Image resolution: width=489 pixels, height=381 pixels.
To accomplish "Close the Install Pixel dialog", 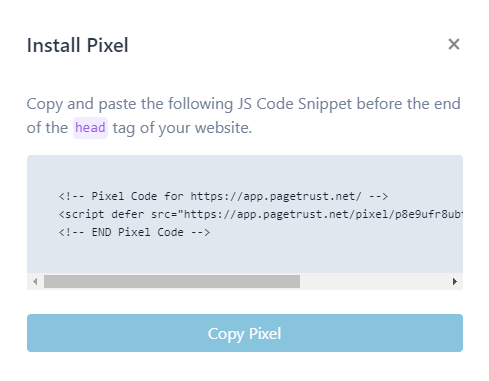I will pos(454,44).
